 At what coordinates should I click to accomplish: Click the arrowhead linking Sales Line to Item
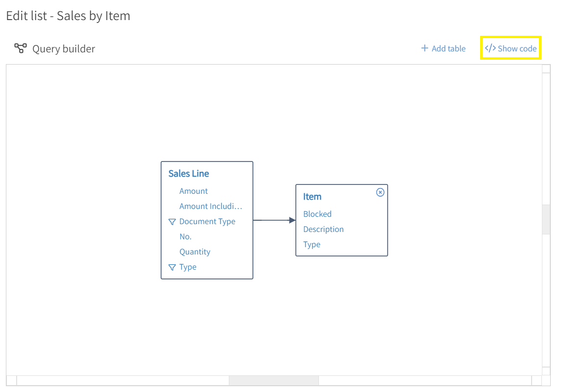coord(293,220)
